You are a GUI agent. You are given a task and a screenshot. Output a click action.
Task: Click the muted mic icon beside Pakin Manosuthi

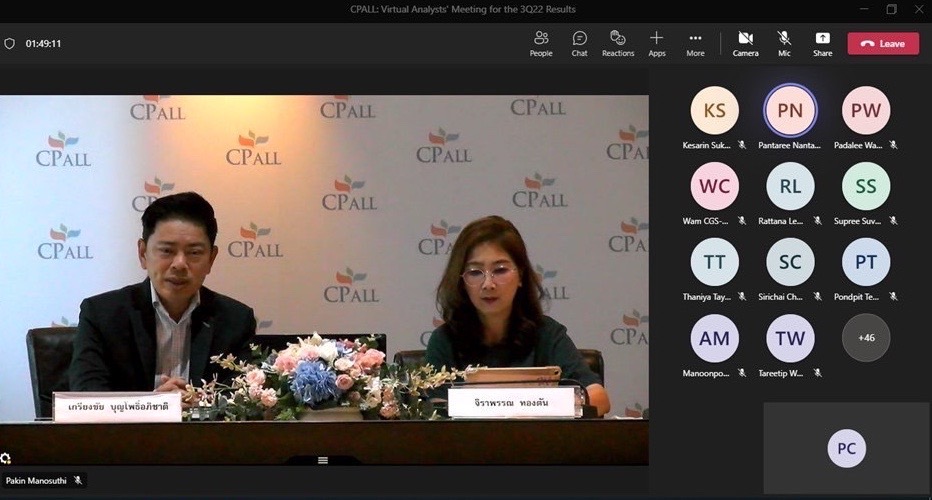pyautogui.click(x=78, y=481)
